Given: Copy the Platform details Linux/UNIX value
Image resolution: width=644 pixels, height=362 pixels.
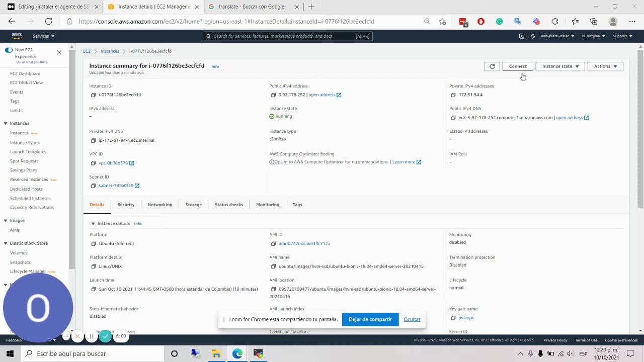Looking at the screenshot, I should click(94, 266).
